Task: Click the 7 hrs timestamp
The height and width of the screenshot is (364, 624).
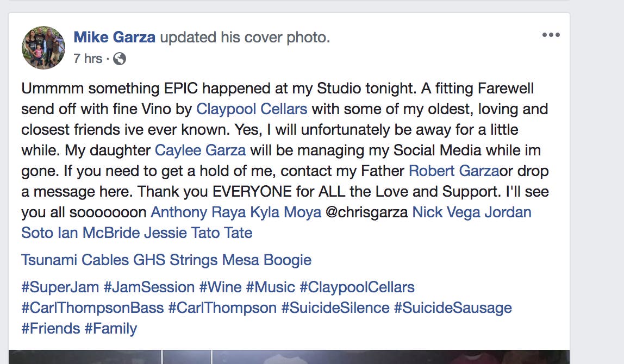Action: point(88,59)
